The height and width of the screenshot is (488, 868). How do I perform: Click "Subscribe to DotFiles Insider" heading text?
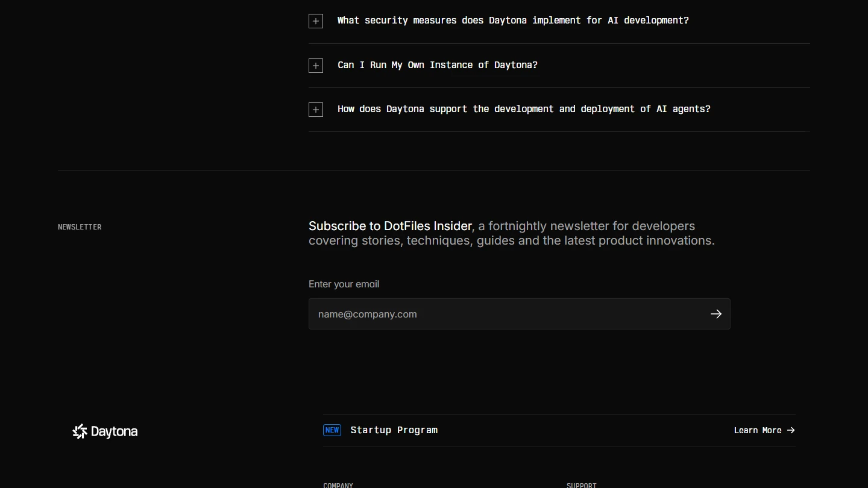click(x=390, y=227)
